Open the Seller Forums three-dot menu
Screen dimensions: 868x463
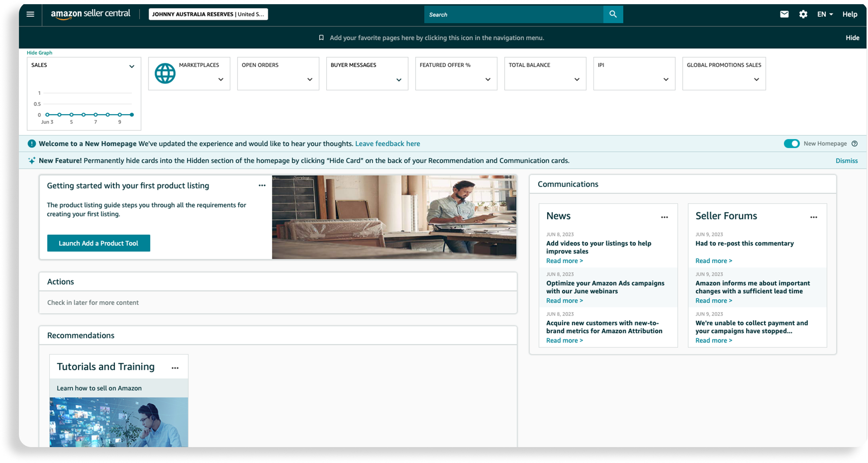[x=814, y=217]
